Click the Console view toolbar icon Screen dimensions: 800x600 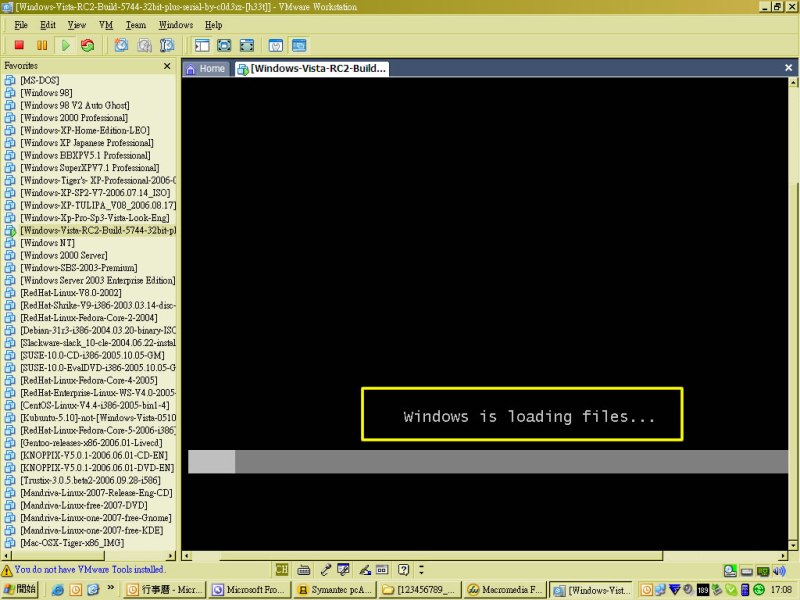(x=299, y=45)
